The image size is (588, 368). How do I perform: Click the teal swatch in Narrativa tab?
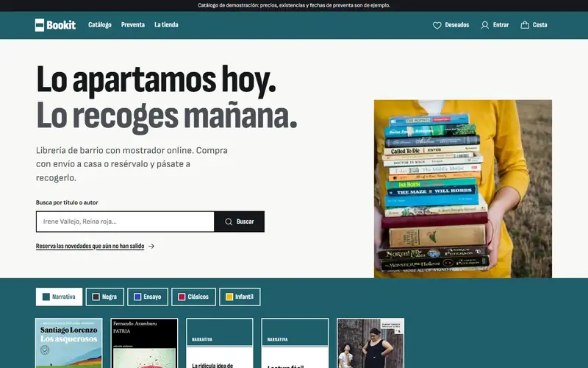coord(46,297)
